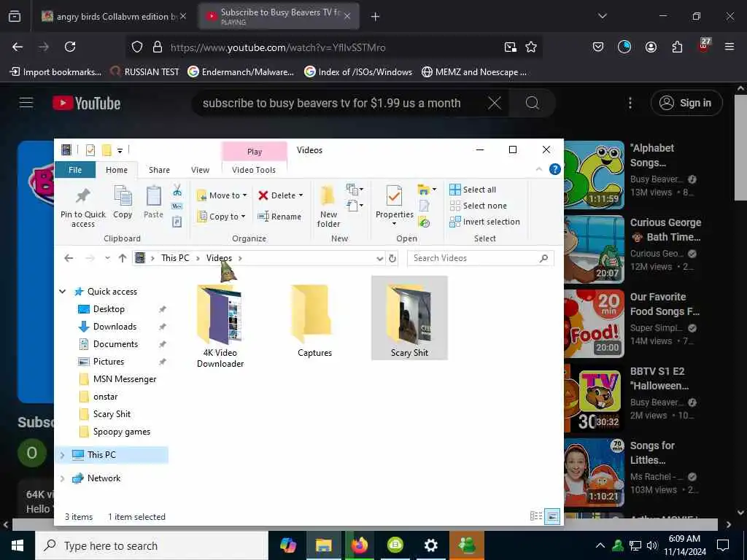Expand address bar history dropdown

379,259
